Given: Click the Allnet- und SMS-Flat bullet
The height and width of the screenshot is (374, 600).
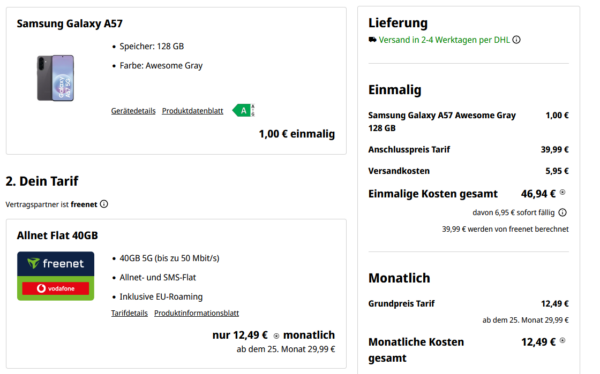Looking at the screenshot, I should (x=158, y=278).
